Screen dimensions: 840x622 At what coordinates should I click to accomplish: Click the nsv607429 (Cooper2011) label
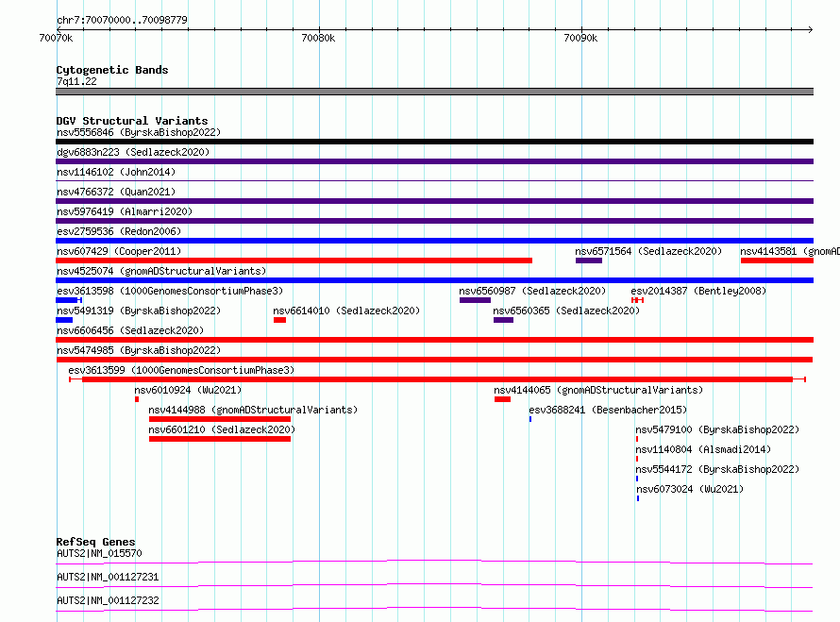point(119,251)
